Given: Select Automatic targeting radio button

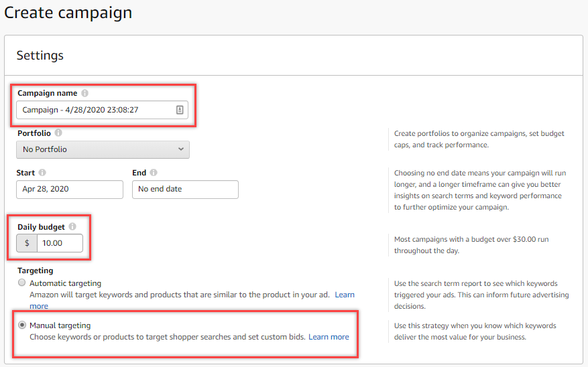Looking at the screenshot, I should [x=22, y=283].
